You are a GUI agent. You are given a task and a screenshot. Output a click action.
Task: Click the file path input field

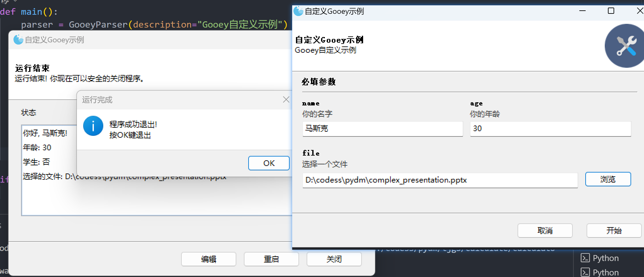point(440,180)
